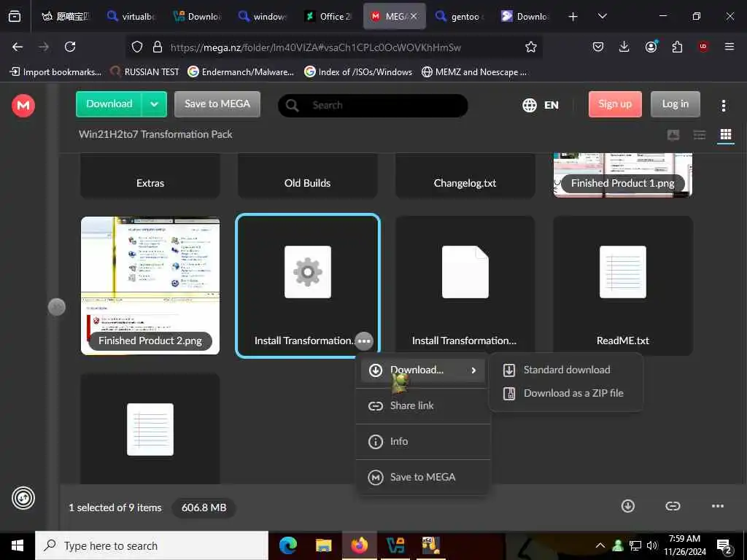Bookmark this page with star icon

point(531,47)
